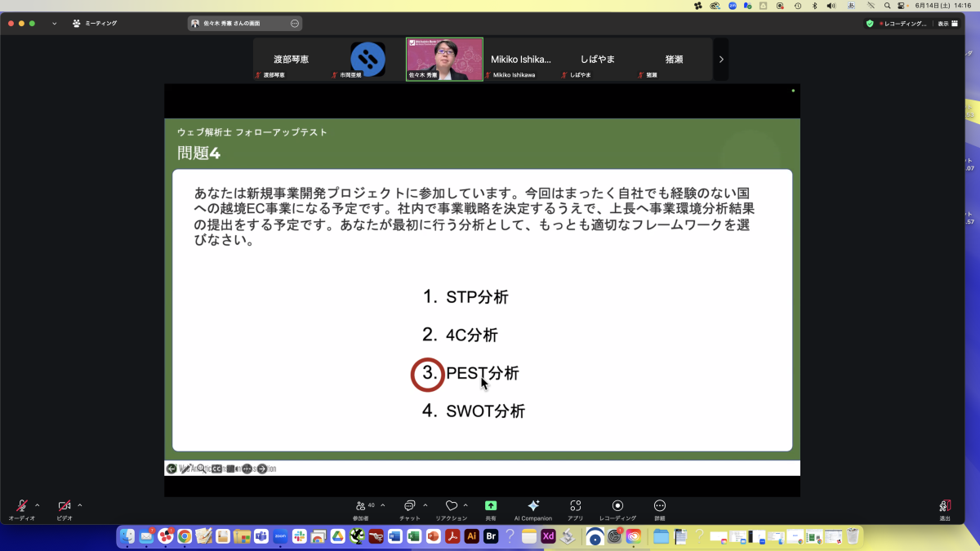Open Adobe Illustrator from the Dock

tap(471, 536)
